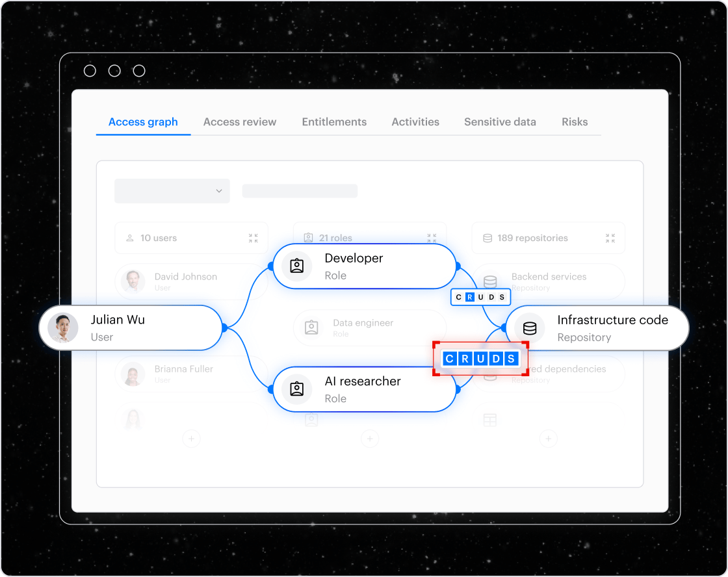Click the Infrastructure code database icon
Screen dimensions: 728x577
coord(530,328)
